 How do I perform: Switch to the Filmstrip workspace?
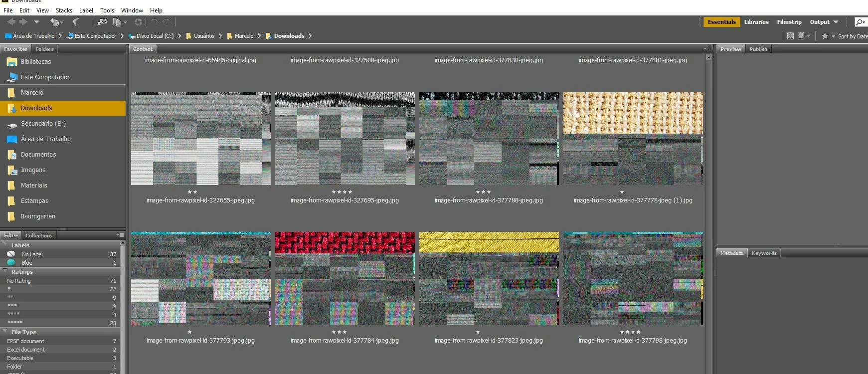[x=789, y=22]
